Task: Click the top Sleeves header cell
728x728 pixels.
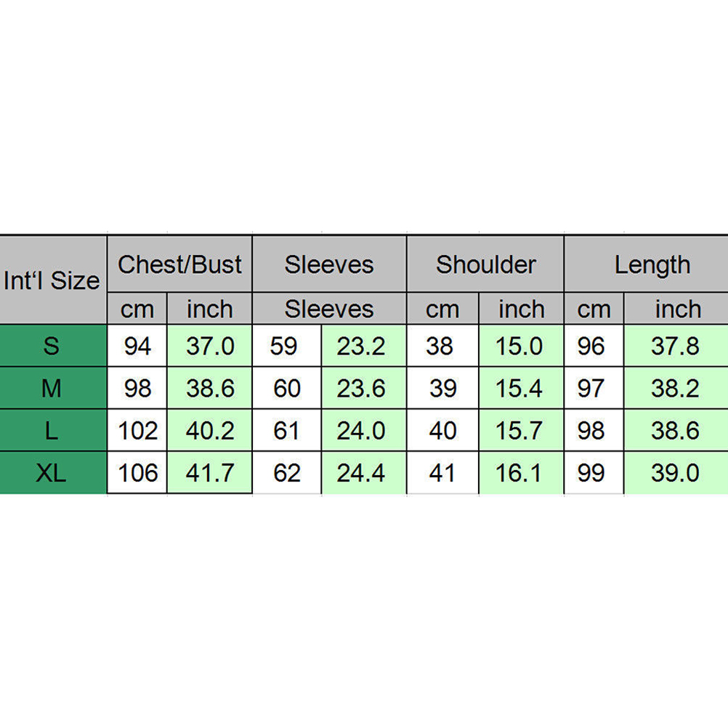Action: [x=328, y=264]
